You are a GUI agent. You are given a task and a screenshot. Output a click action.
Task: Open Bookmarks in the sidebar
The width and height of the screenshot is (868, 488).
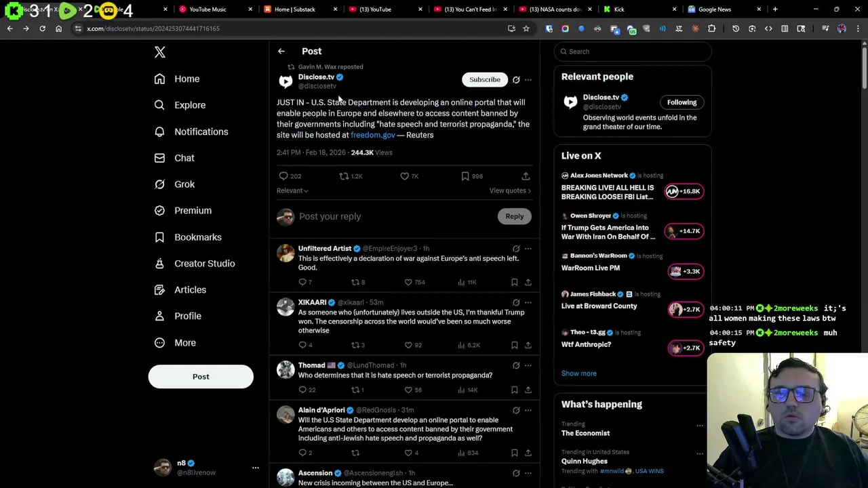[188, 237]
